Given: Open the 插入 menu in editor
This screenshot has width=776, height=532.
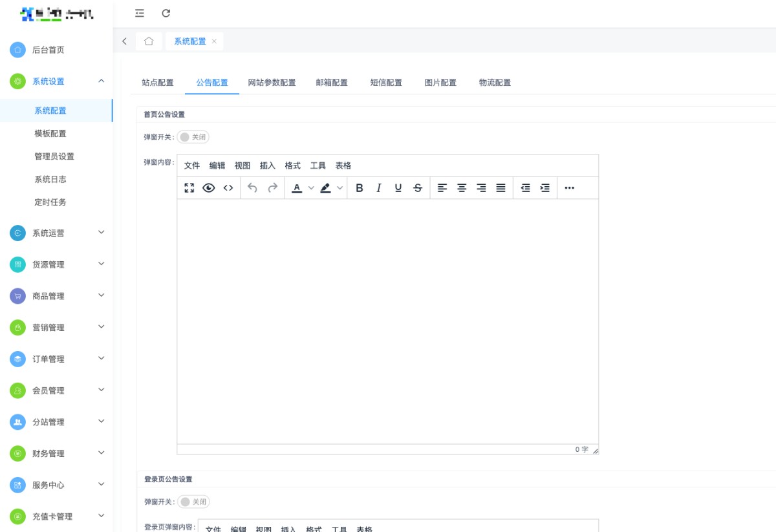Looking at the screenshot, I should 267,165.
